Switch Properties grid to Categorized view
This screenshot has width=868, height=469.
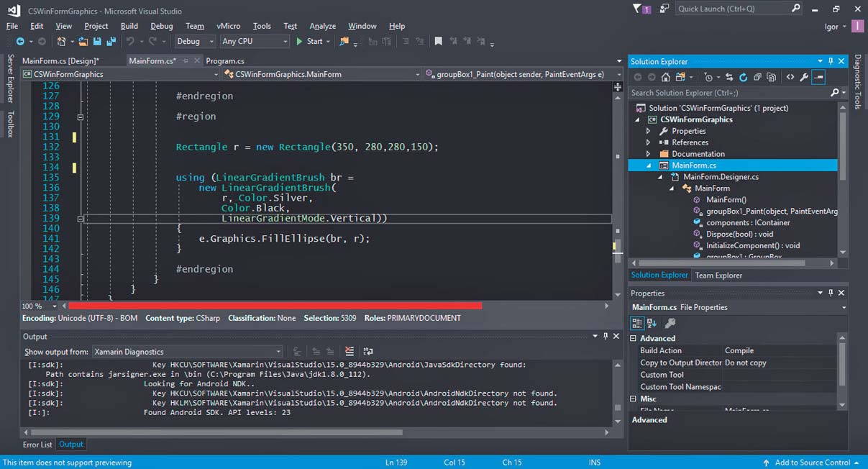point(637,323)
